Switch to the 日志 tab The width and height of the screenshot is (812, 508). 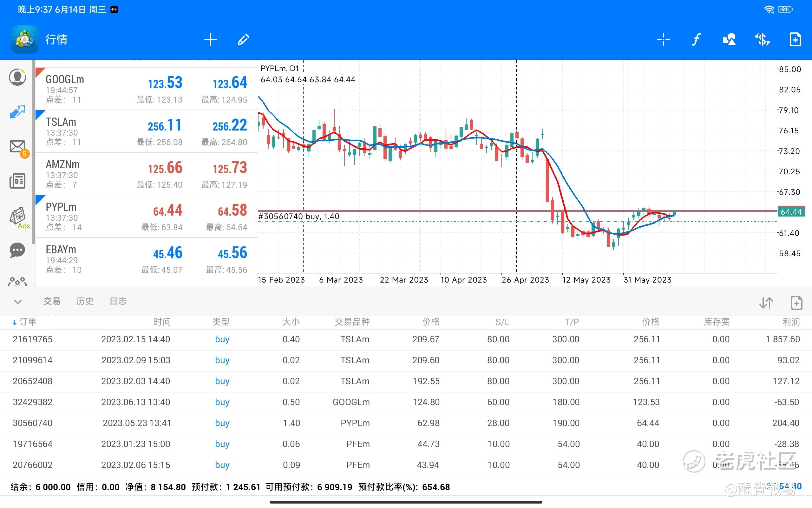[x=118, y=301]
